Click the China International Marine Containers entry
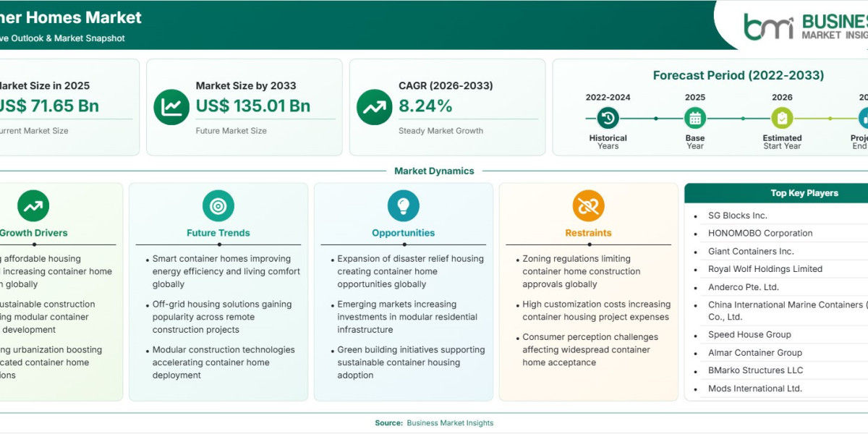The image size is (868, 434). (788, 311)
